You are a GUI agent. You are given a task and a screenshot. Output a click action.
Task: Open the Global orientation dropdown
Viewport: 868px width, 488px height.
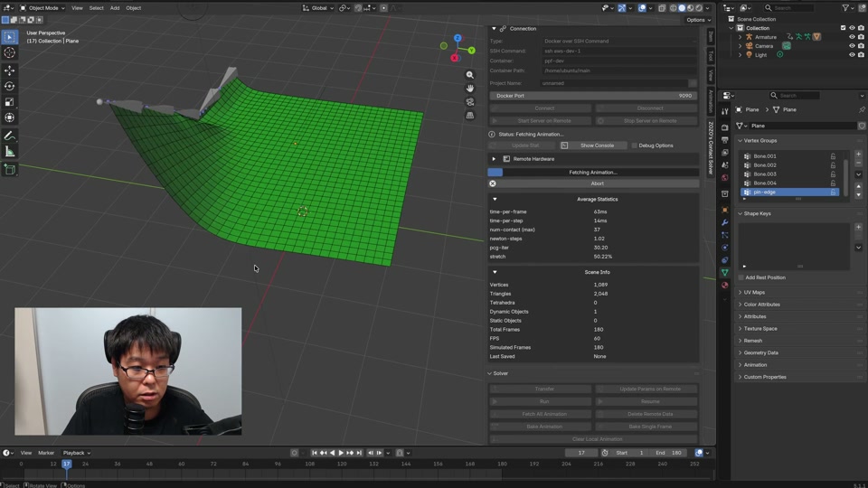coord(318,8)
